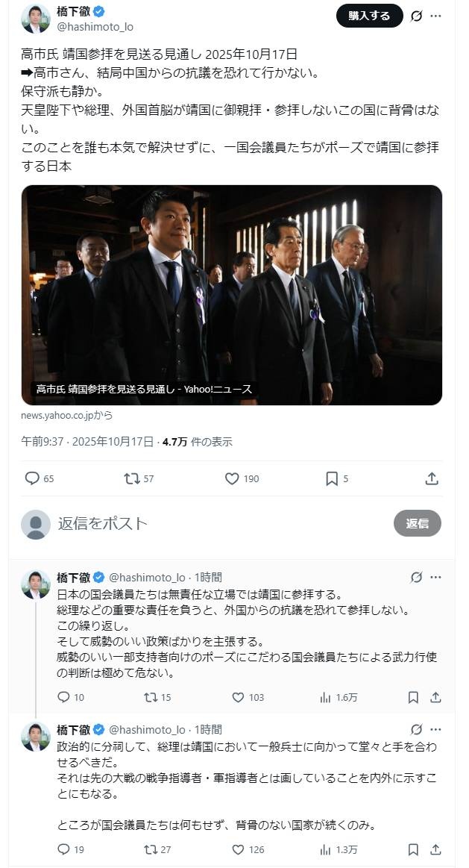Open more options on the second reply

436,729
